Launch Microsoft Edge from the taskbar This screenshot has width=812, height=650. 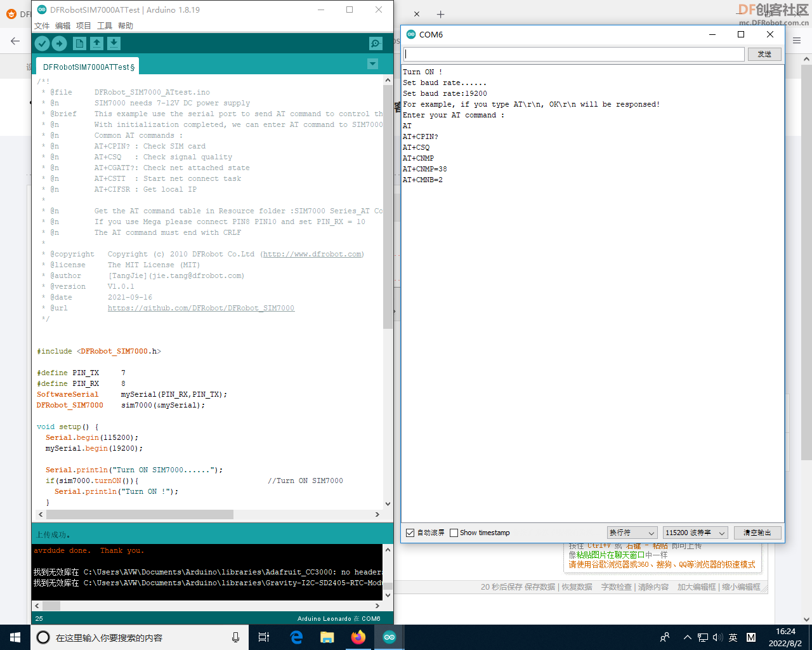tap(296, 637)
